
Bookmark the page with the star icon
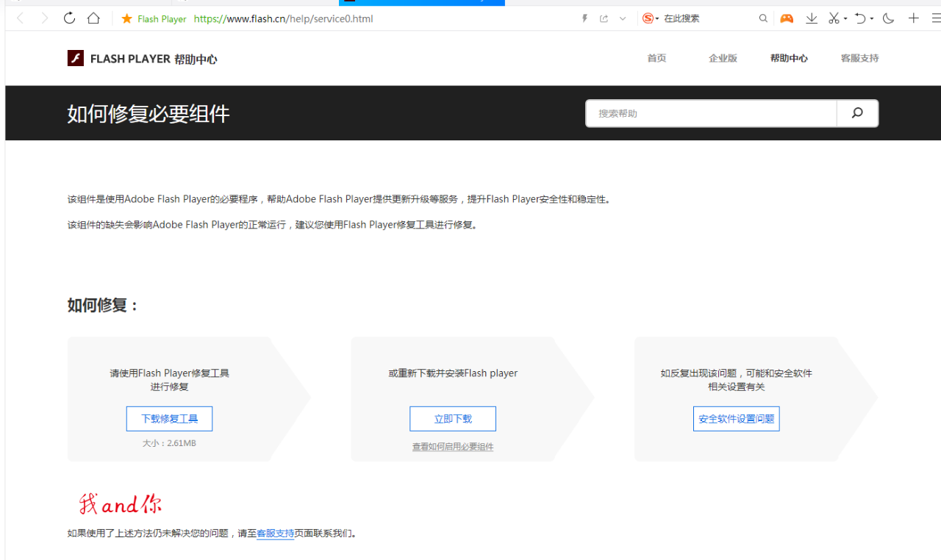126,18
